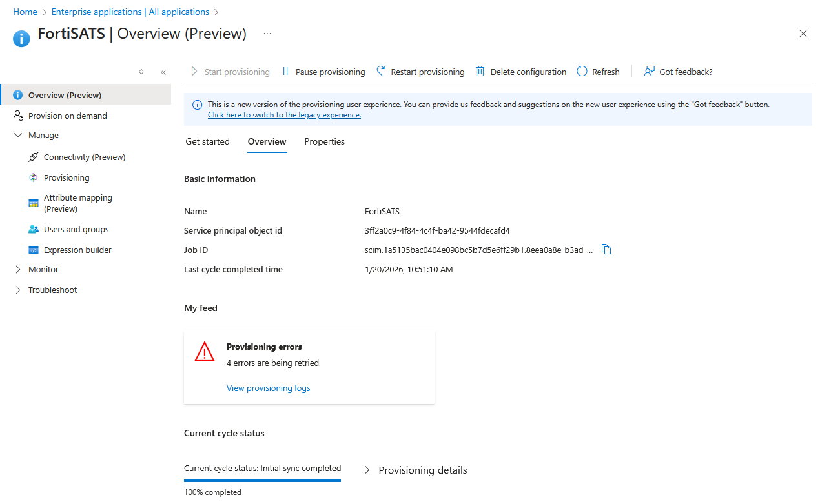Click the red warning triangle icon
This screenshot has height=504, width=820.
point(205,352)
